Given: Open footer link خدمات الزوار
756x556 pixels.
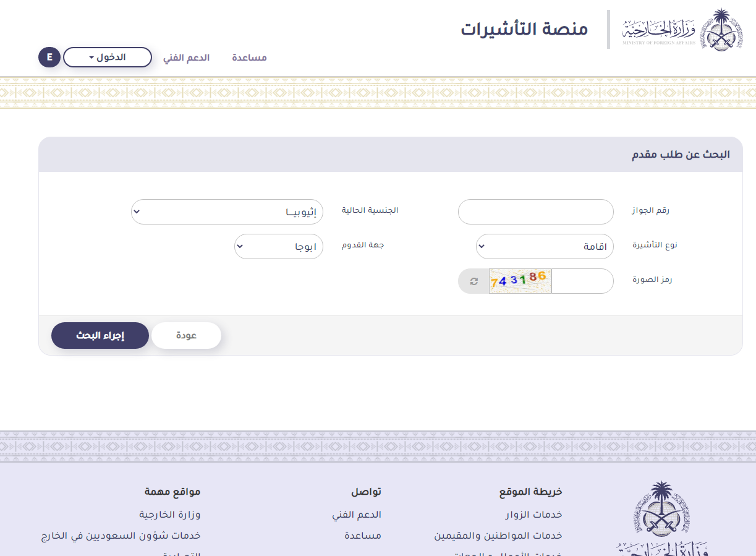Looking at the screenshot, I should pos(533,515).
